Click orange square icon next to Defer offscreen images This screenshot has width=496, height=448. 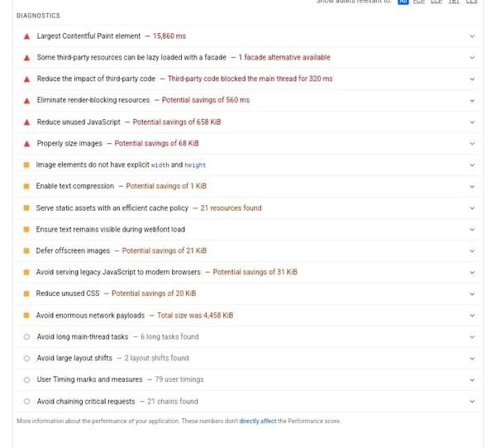coord(26,251)
